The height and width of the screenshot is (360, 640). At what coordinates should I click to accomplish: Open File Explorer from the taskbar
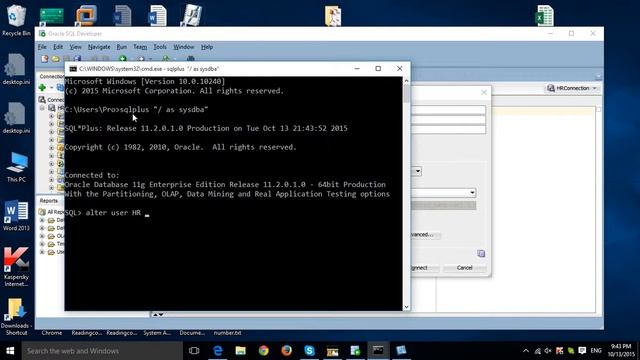click(241, 351)
